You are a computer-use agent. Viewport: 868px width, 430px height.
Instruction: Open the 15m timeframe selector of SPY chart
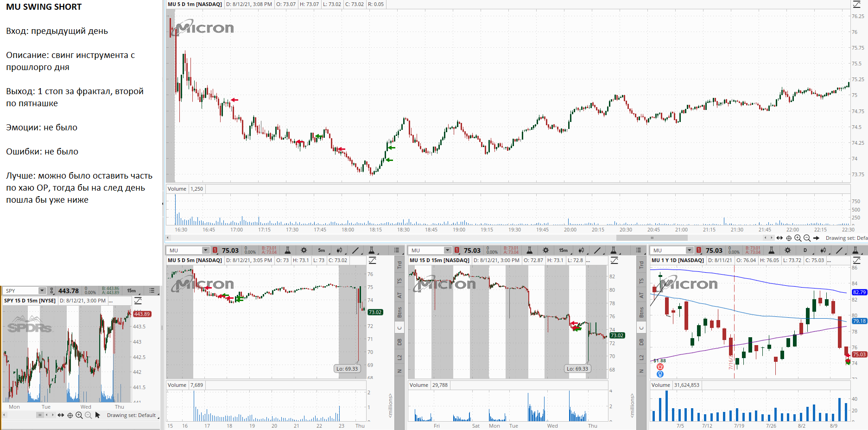coord(132,291)
